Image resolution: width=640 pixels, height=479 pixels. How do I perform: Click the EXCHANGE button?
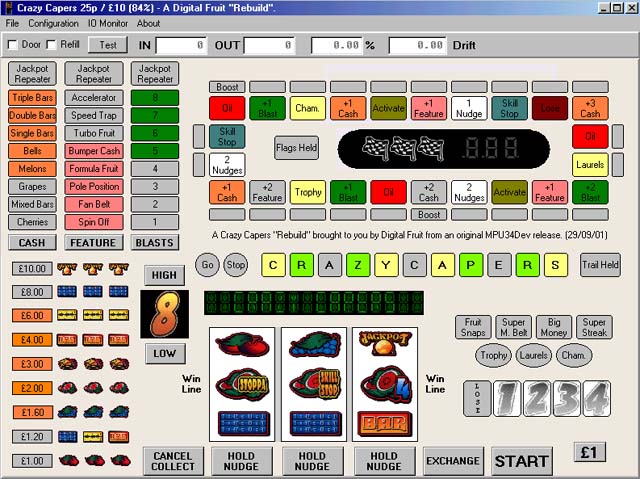click(453, 461)
